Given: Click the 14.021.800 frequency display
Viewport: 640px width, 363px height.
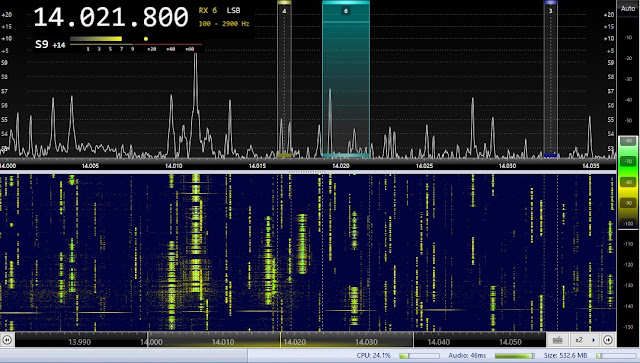Looking at the screenshot, I should click(111, 18).
